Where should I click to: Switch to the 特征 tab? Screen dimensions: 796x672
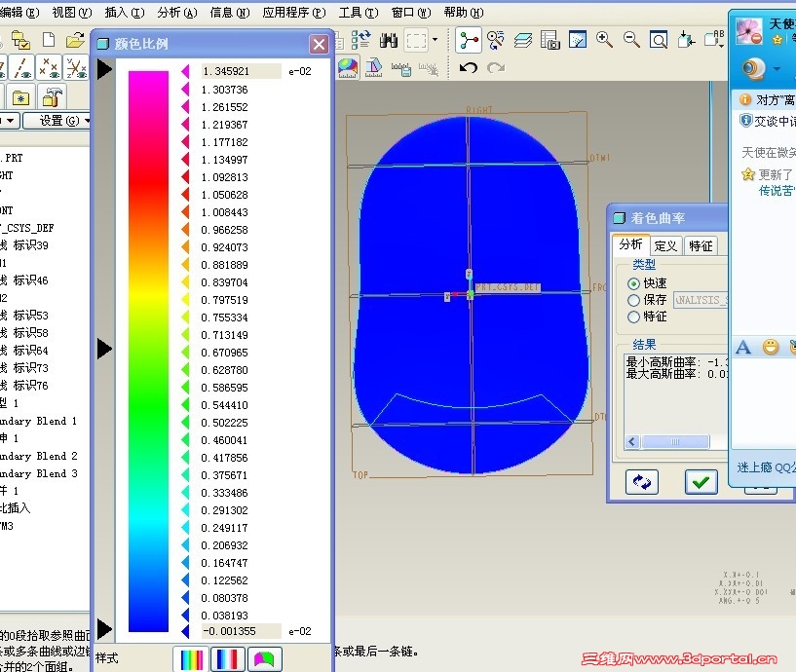[701, 246]
